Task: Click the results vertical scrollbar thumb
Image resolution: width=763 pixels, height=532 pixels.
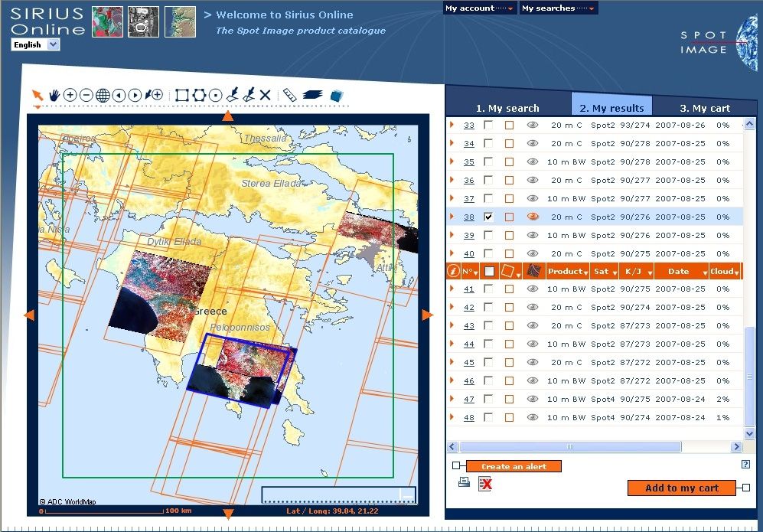Action: [x=749, y=376]
